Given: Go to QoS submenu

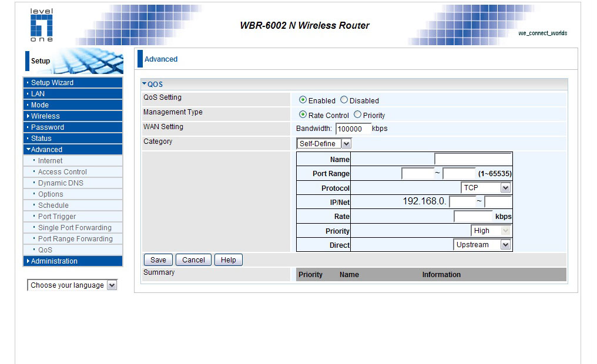Looking at the screenshot, I should [73, 250].
